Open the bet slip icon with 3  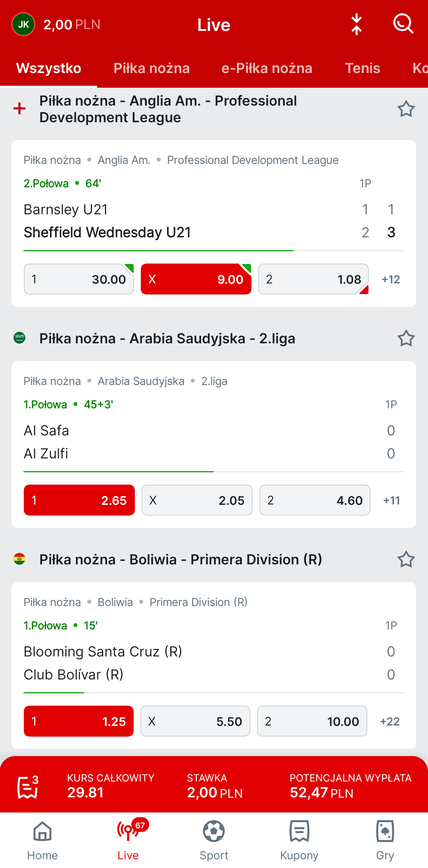(28, 786)
